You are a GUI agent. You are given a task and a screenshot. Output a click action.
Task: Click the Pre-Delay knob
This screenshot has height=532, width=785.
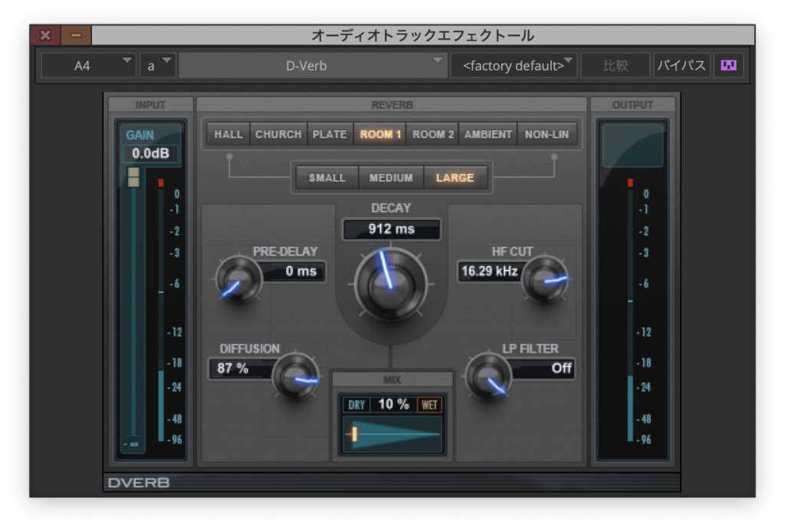(239, 278)
